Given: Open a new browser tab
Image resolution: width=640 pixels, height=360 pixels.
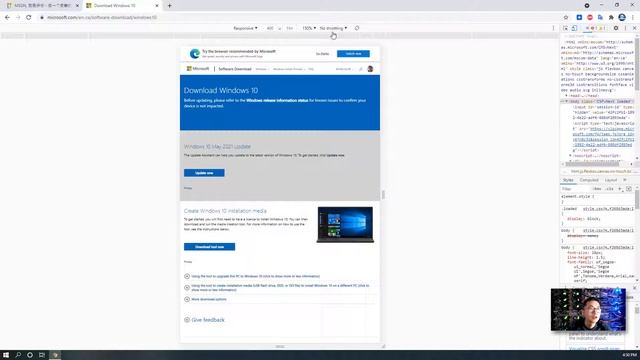Looking at the screenshot, I should pos(169,6).
